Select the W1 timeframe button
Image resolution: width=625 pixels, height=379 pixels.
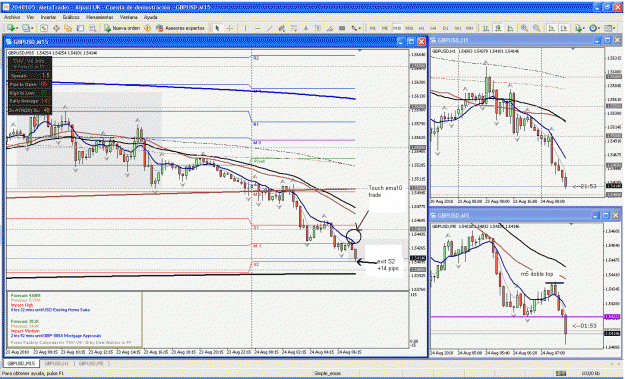click(458, 28)
